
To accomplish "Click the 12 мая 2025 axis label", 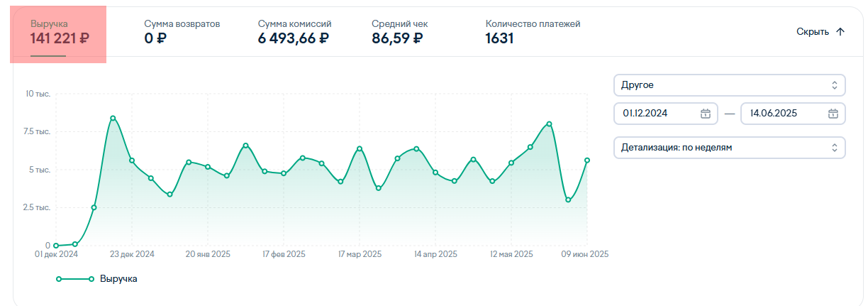I will 511,254.
